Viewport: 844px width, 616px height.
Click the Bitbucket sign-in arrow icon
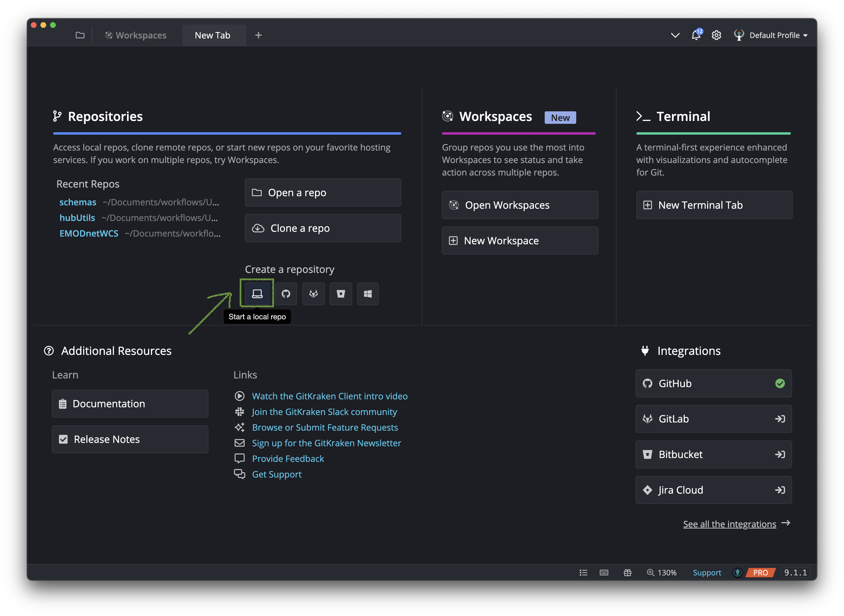[780, 454]
